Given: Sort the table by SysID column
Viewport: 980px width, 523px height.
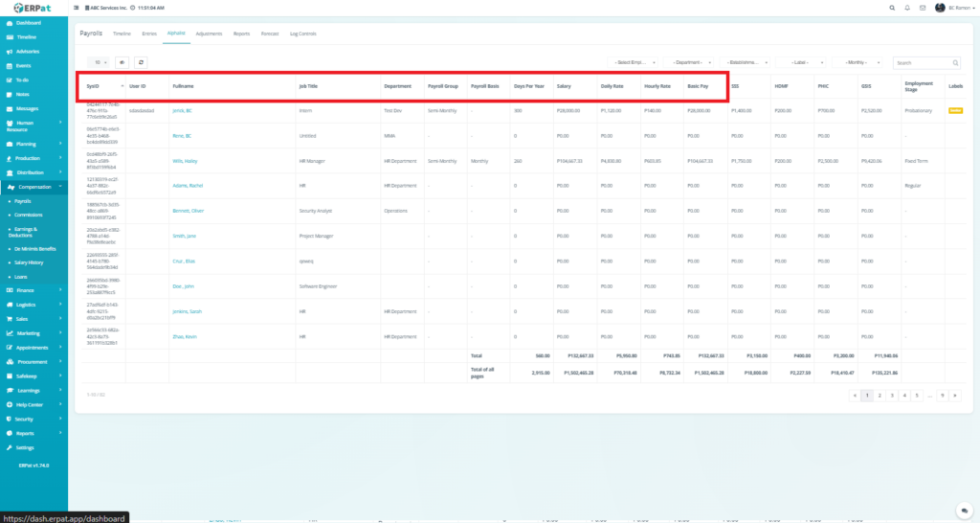Looking at the screenshot, I should [93, 86].
